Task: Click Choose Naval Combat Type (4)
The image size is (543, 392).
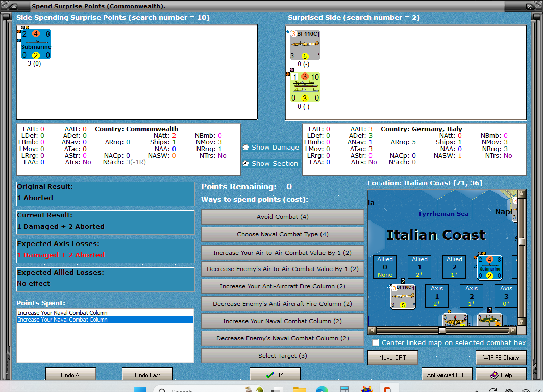Action: click(x=283, y=234)
